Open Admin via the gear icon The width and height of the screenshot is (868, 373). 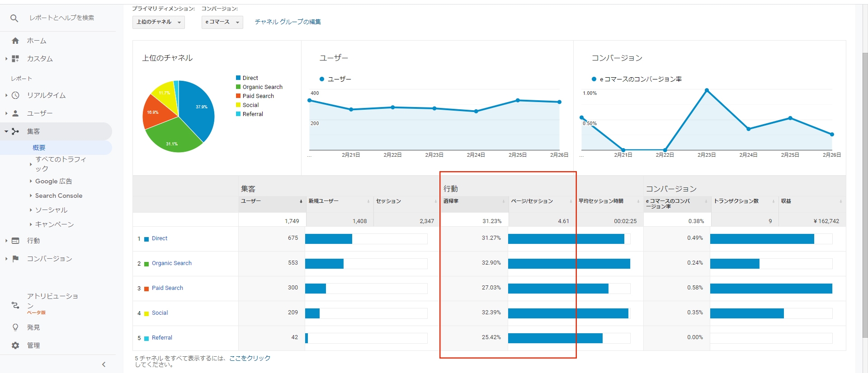tap(15, 345)
